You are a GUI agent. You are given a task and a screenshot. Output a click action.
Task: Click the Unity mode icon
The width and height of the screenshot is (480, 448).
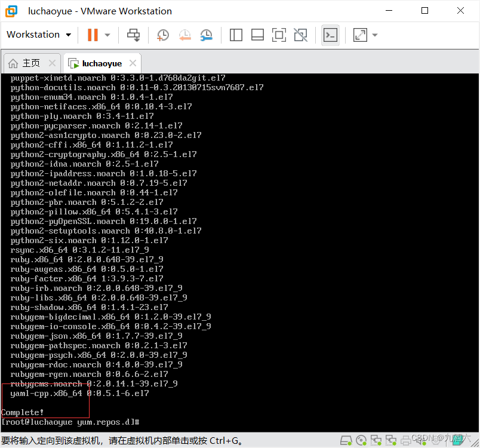[301, 35]
